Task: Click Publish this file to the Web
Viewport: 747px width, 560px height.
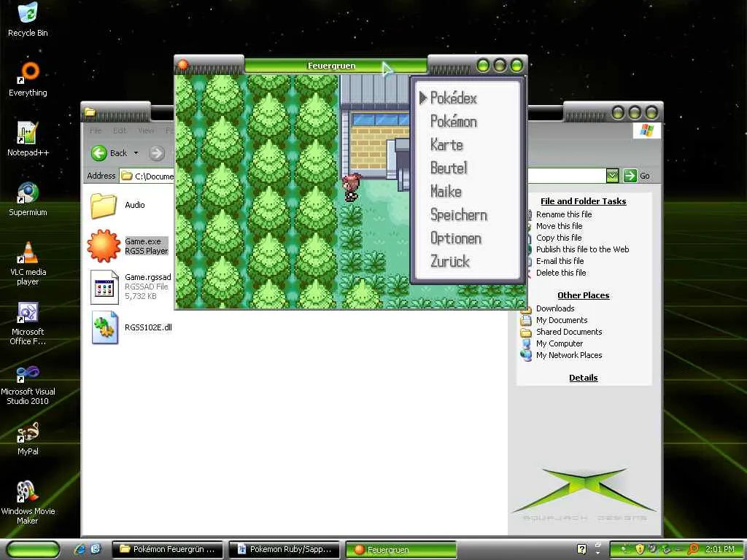Action: (x=583, y=249)
